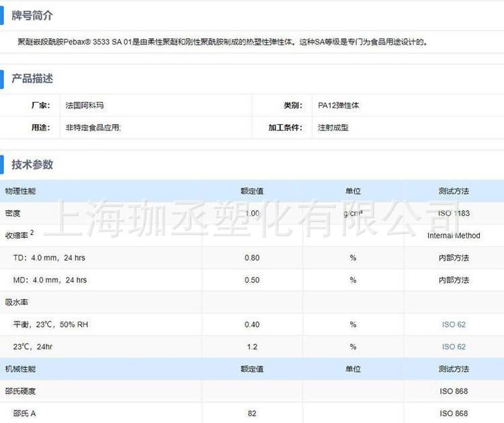This screenshot has height=423, width=504.
Task: Click 额定值 header in 机械性能 table
Action: point(252,369)
